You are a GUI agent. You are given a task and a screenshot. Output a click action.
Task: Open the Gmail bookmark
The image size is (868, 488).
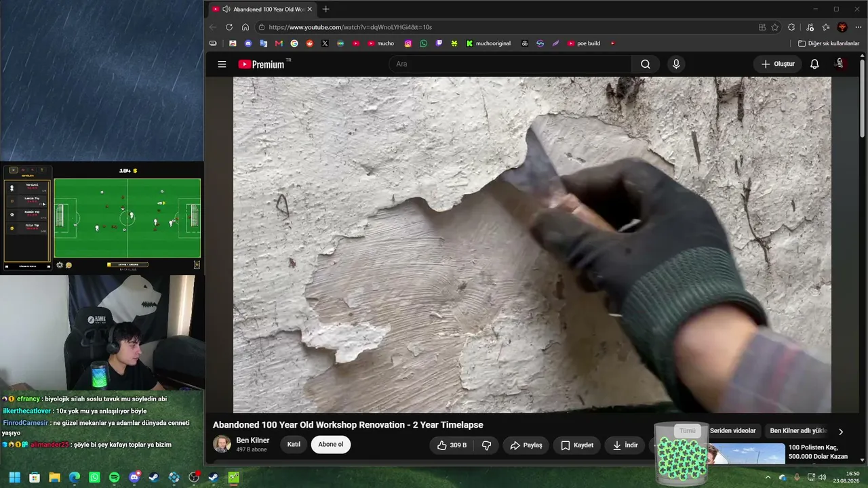[x=279, y=43]
